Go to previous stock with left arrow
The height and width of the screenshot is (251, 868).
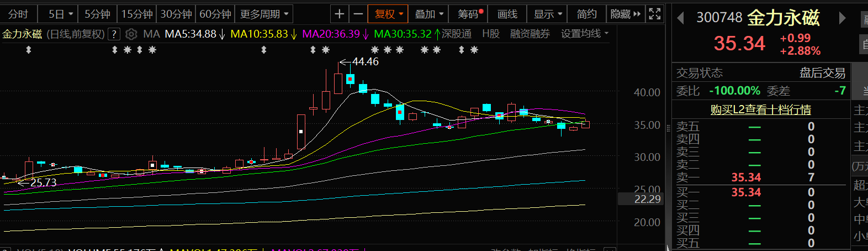click(681, 18)
